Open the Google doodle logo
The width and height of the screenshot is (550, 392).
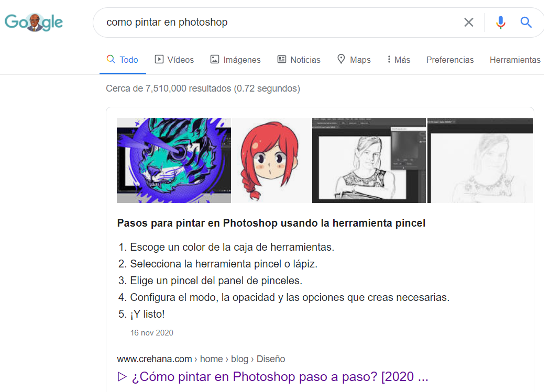pyautogui.click(x=34, y=23)
